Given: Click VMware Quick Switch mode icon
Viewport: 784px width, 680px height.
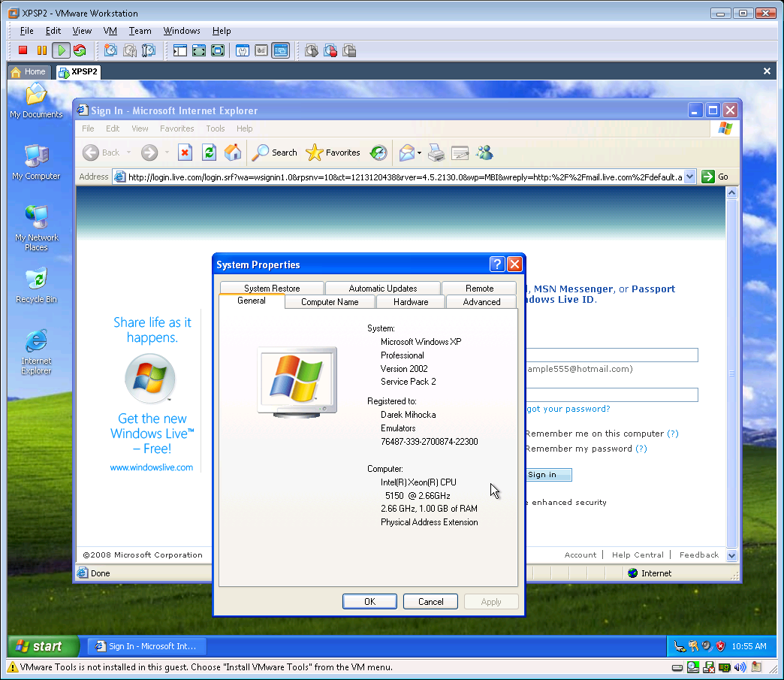Looking at the screenshot, I should (x=218, y=50).
